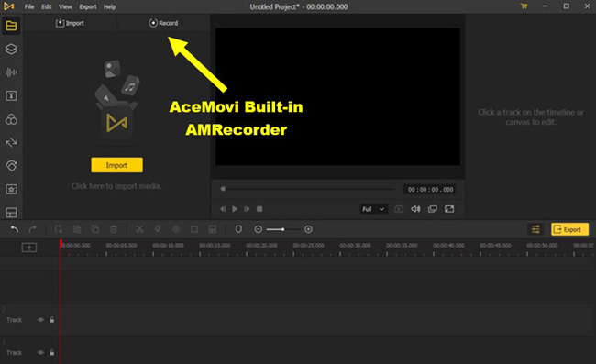Screen dimensions: 596x364
Task: Click the Undo arrow in timeline toolbar
Action: 15,229
